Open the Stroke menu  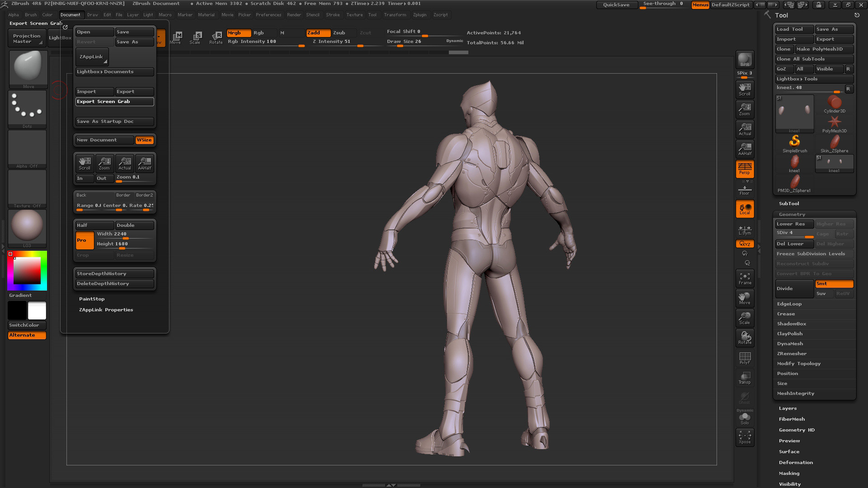click(x=333, y=15)
